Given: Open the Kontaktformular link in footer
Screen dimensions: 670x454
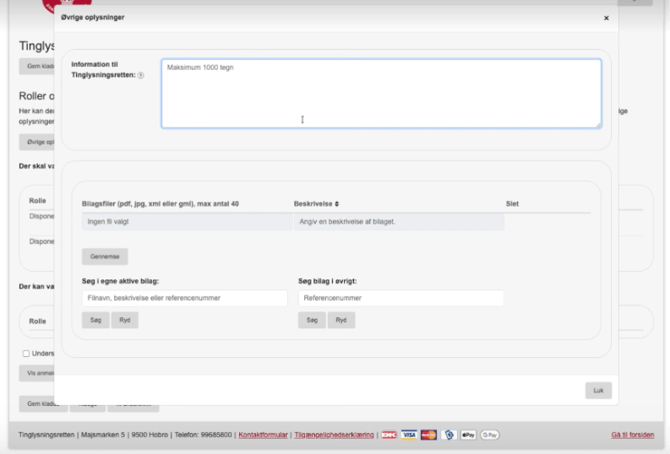Looking at the screenshot, I should click(263, 435).
